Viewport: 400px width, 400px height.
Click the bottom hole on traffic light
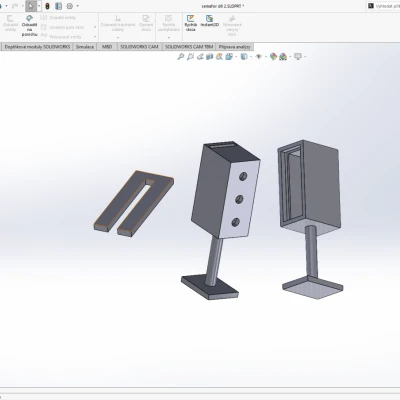coord(235,222)
